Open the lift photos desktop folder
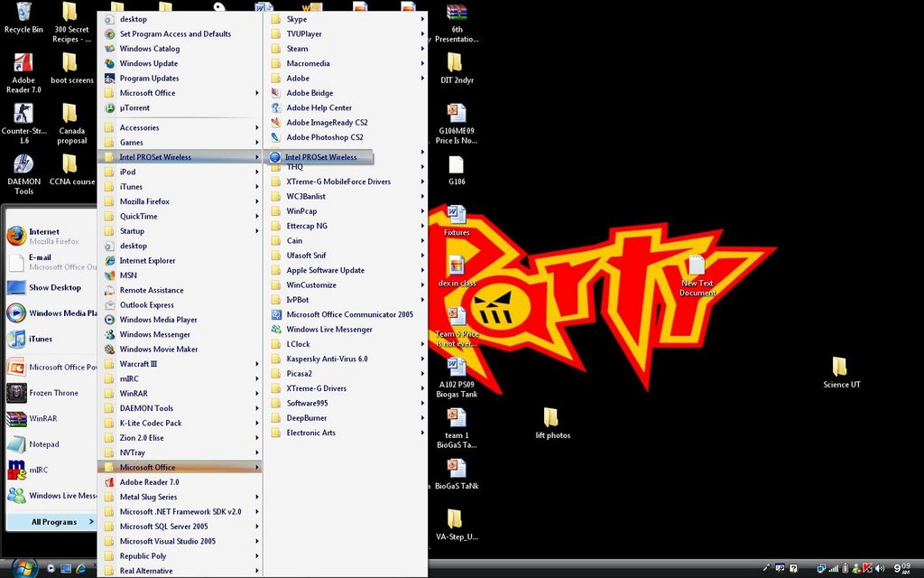Viewport: 924px width, 578px height. (x=553, y=423)
